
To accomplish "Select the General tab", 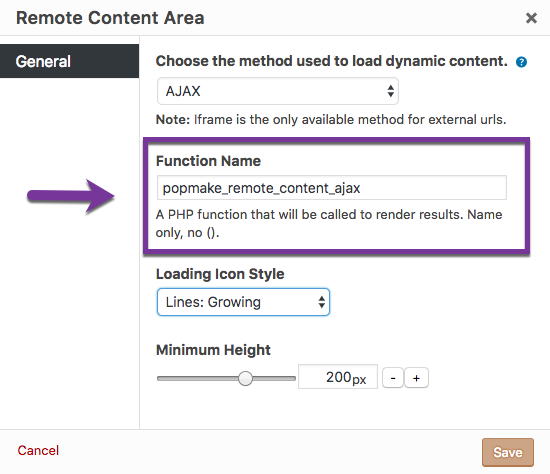I will (69, 61).
